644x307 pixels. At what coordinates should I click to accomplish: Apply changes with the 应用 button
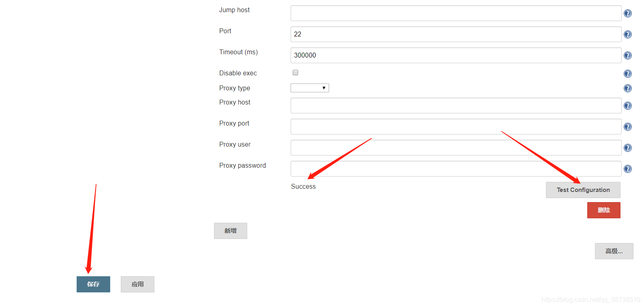[137, 284]
